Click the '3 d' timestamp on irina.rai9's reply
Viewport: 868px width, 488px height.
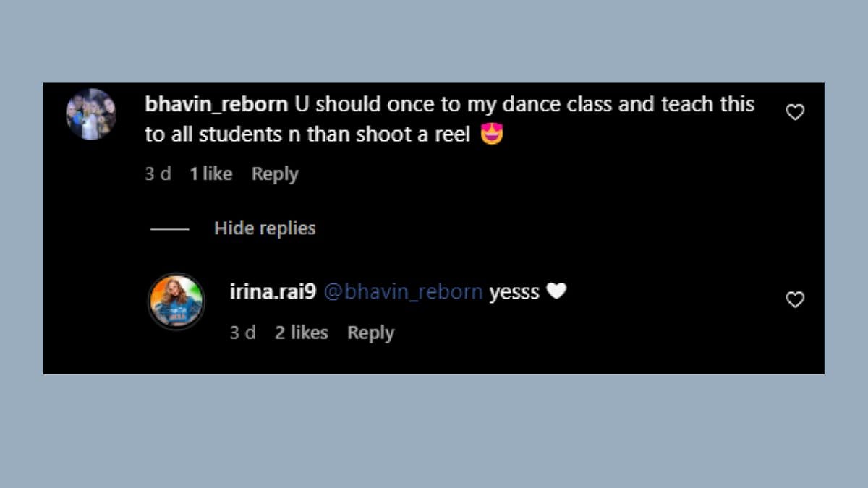click(242, 333)
